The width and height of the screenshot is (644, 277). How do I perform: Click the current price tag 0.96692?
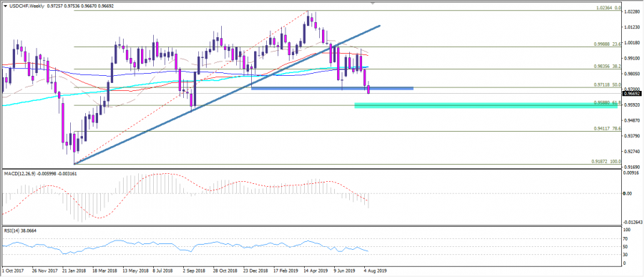point(631,93)
